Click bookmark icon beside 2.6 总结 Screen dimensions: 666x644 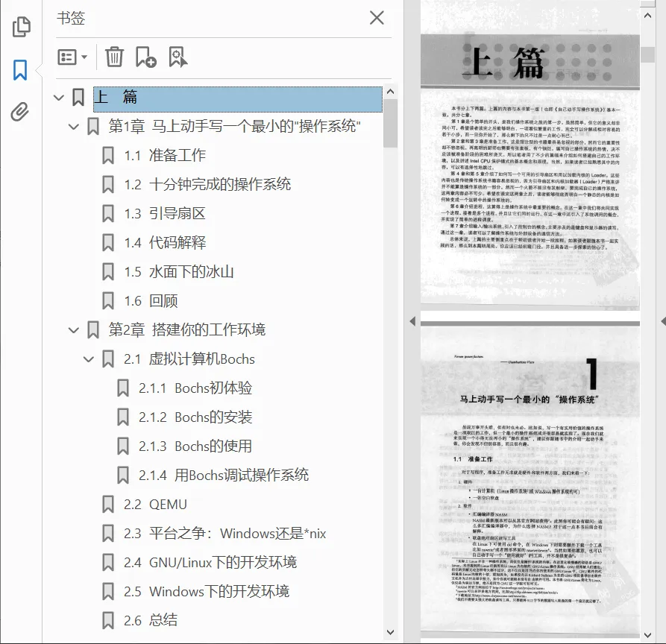[108, 621]
